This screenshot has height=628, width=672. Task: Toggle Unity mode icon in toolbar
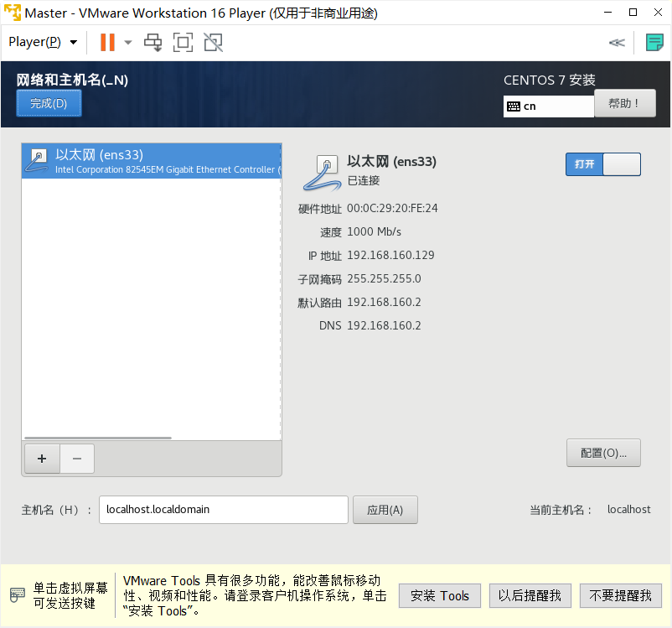[213, 43]
